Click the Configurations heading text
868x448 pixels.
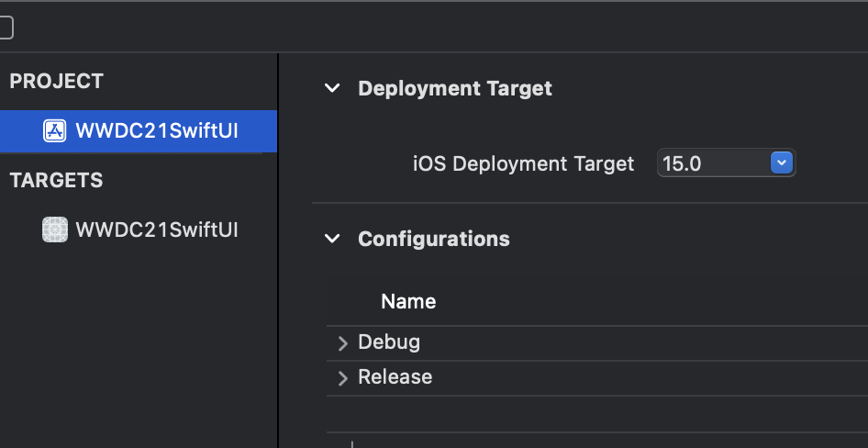point(434,240)
